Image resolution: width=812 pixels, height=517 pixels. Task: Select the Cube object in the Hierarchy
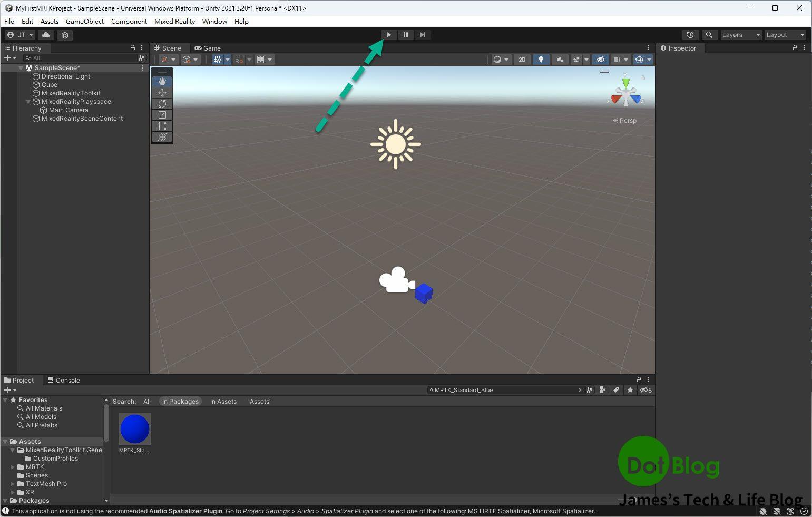pos(50,85)
